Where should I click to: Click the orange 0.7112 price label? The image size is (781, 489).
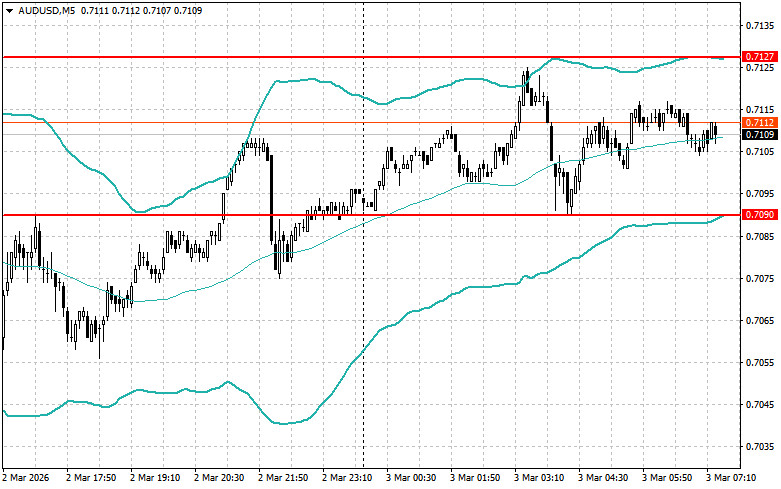759,122
